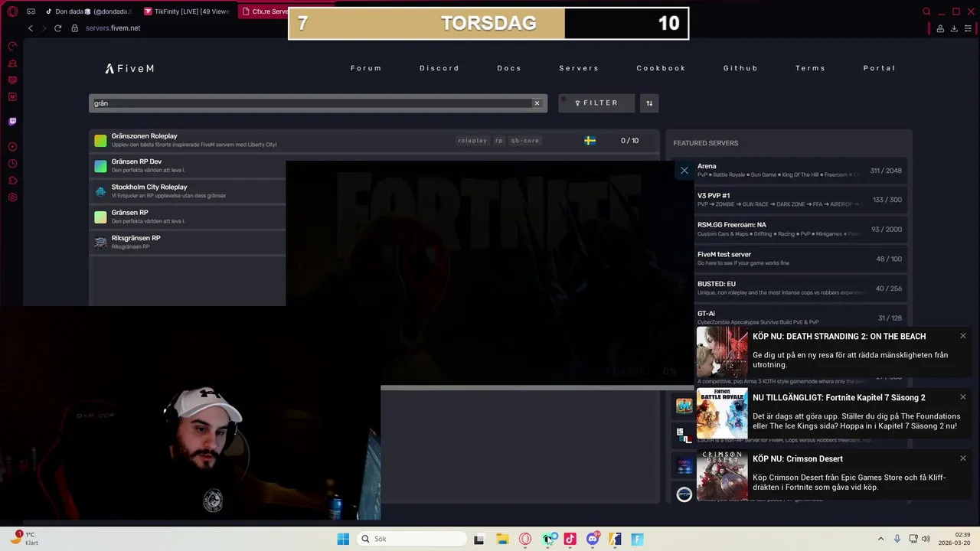Select the Cfx.re Servers tab
Image resolution: width=980 pixels, height=551 pixels.
(x=263, y=11)
